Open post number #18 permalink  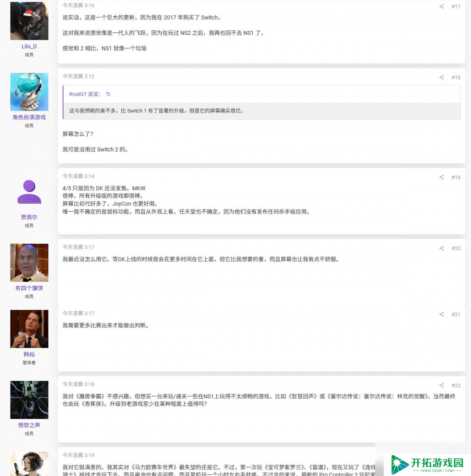(456, 77)
